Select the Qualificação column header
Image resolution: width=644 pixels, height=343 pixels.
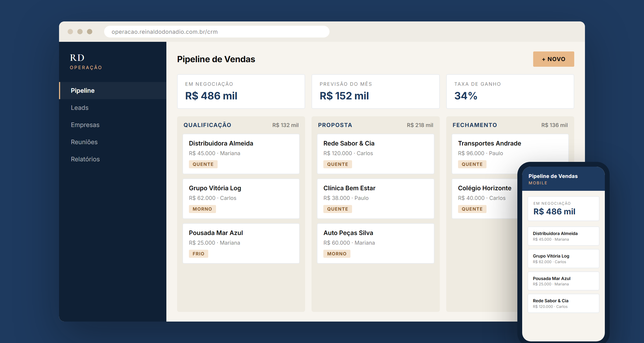click(207, 125)
